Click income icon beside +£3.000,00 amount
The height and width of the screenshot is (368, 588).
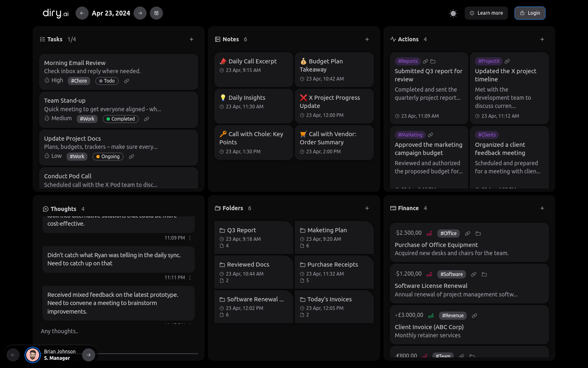pos(431,316)
